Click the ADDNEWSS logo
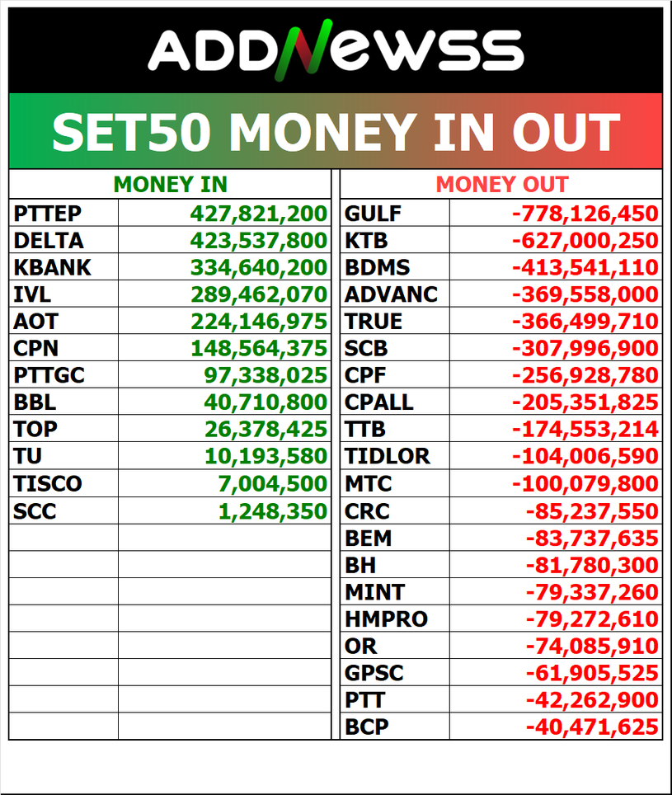The width and height of the screenshot is (672, 795). pyautogui.click(x=336, y=49)
